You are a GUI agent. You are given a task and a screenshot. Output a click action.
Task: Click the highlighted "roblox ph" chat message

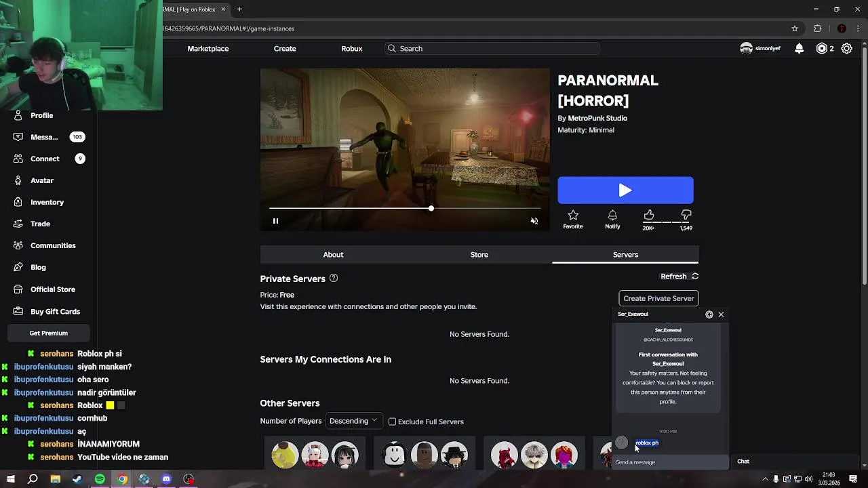pyautogui.click(x=647, y=443)
